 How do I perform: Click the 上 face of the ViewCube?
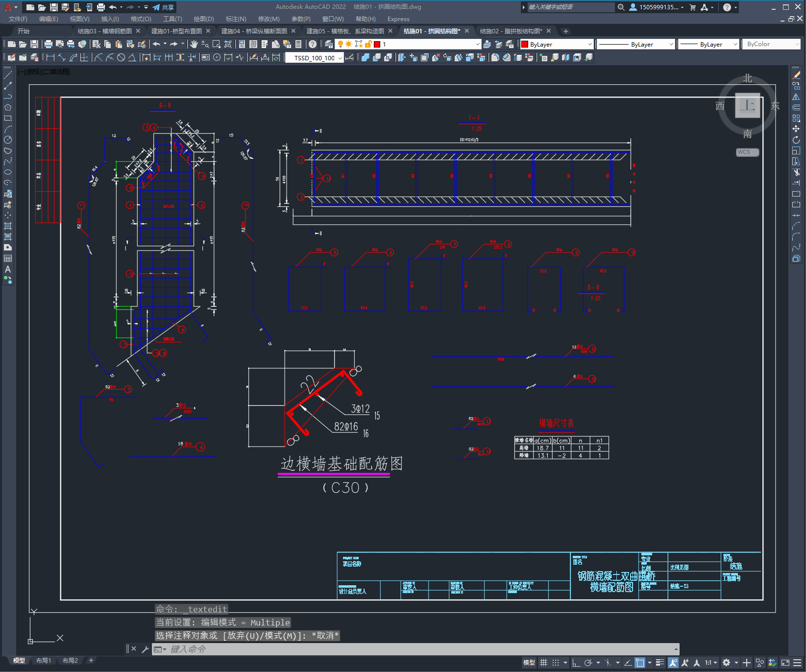click(748, 105)
